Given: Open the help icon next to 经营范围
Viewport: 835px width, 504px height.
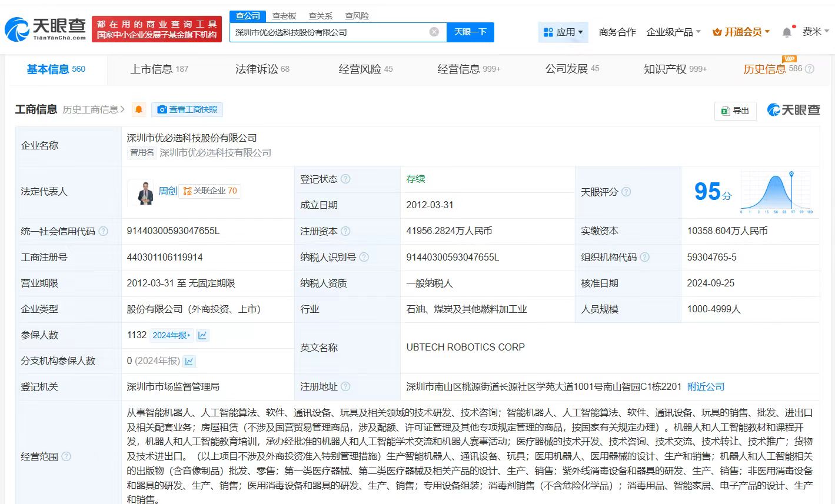Looking at the screenshot, I should [66, 456].
